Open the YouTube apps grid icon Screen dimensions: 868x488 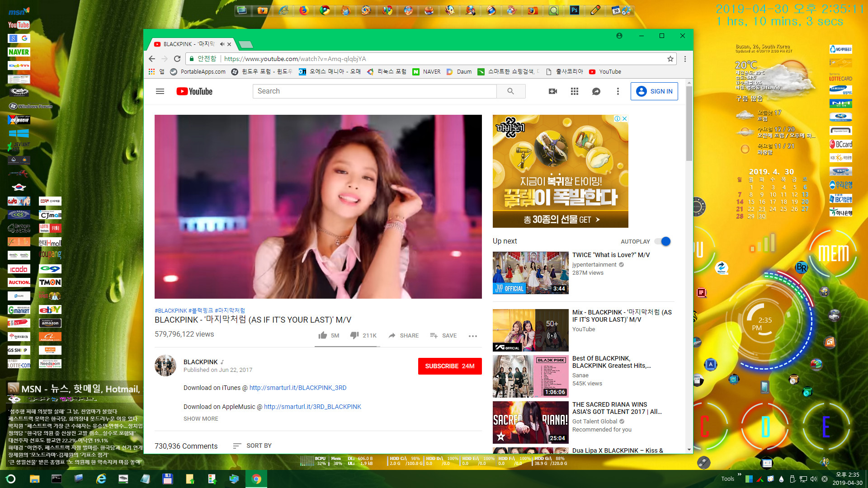pyautogui.click(x=575, y=91)
